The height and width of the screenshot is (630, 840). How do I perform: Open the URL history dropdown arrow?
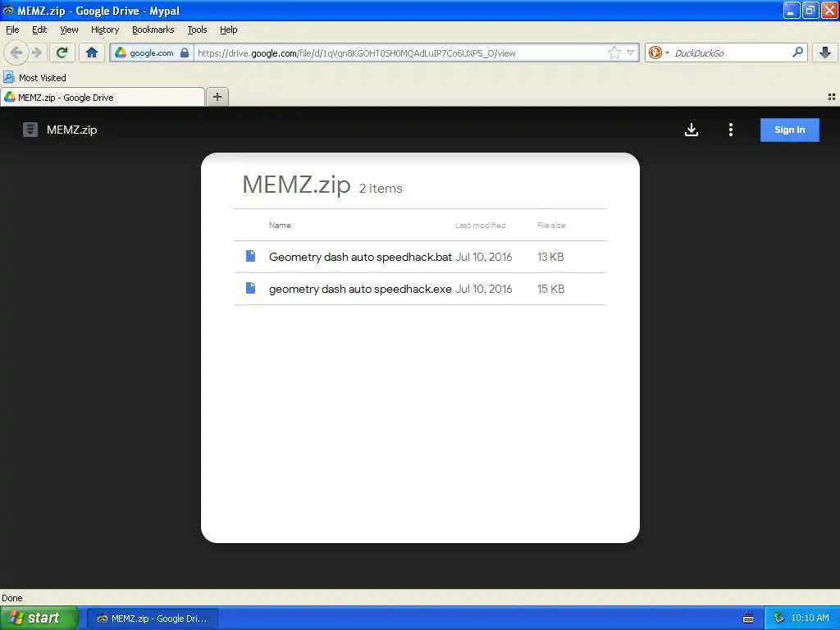point(631,52)
